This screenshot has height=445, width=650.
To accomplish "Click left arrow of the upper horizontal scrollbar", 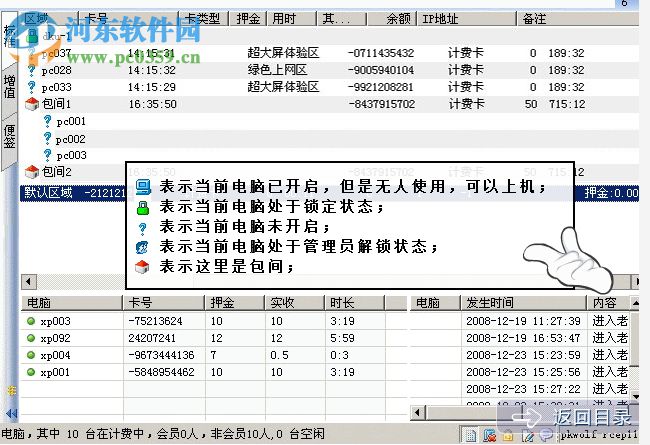I will point(29,282).
